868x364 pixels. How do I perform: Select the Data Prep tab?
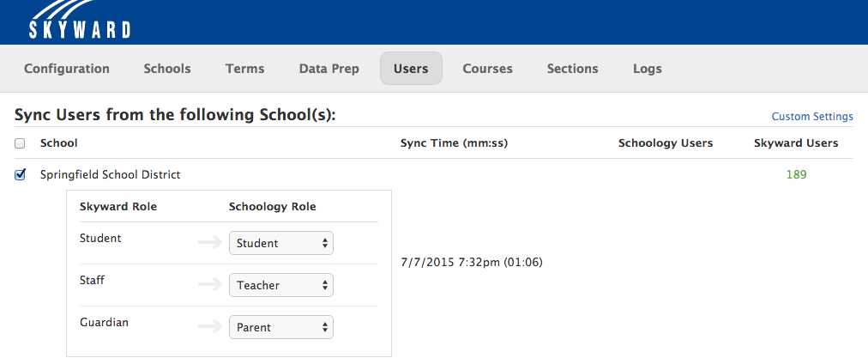(329, 69)
